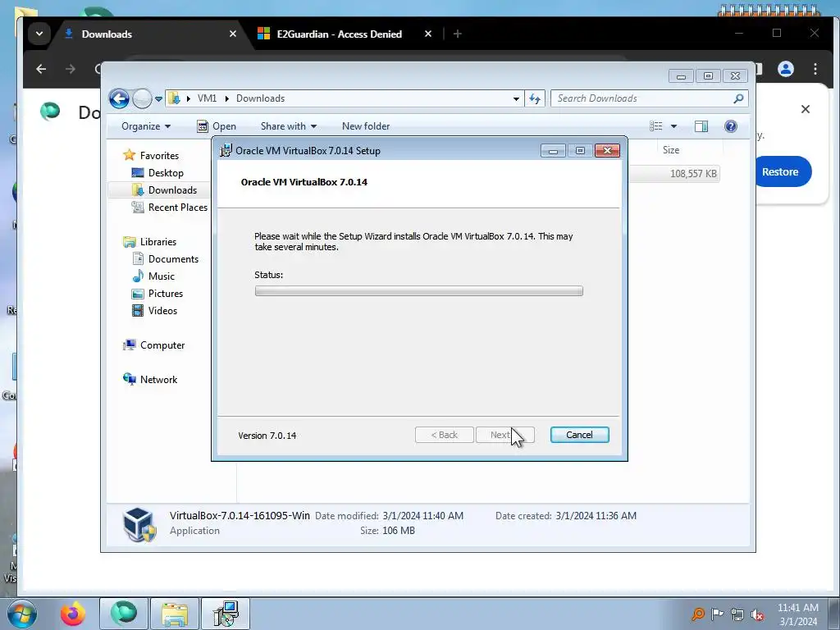Open Explorer help icon
840x630 pixels.
pyautogui.click(x=731, y=126)
